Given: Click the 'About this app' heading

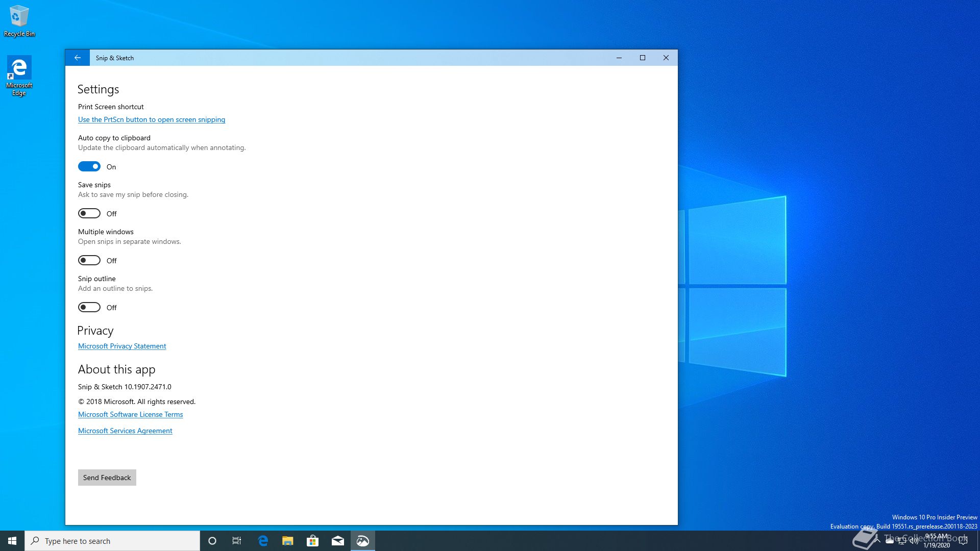Looking at the screenshot, I should (116, 369).
